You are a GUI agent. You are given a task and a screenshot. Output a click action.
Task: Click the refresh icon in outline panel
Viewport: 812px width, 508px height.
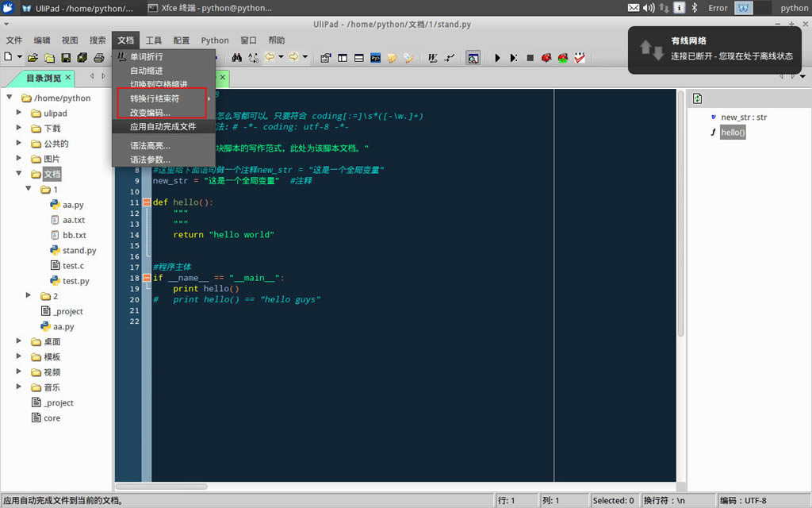[697, 98]
